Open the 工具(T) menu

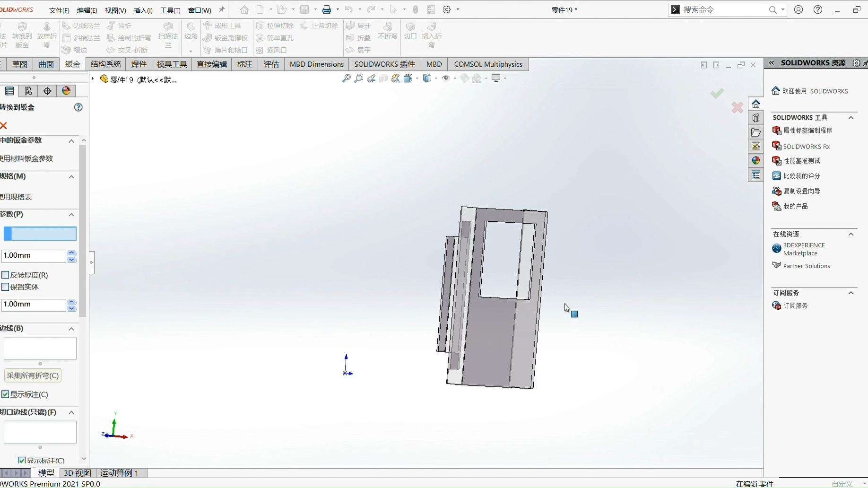pos(170,9)
